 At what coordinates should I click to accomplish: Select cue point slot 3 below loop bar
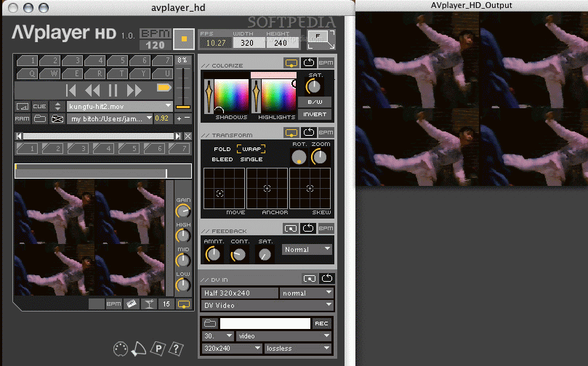[x=78, y=149]
